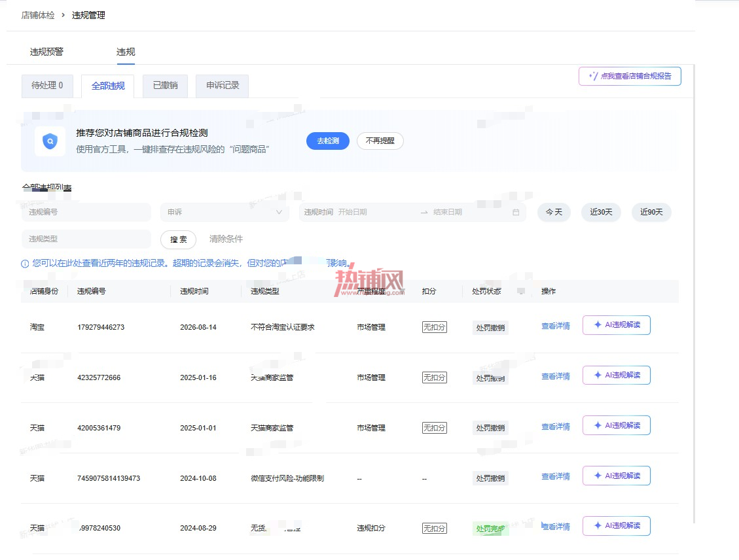This screenshot has width=739, height=560.
Task: Click 微信支付风险-功能限制 violation type text
Action: click(287, 478)
